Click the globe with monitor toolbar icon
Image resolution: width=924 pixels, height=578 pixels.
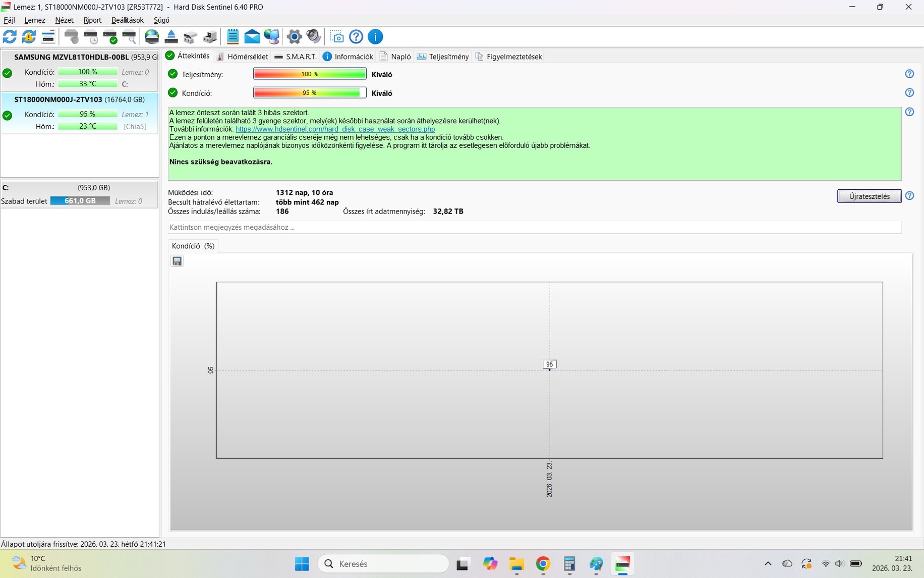pyautogui.click(x=271, y=37)
